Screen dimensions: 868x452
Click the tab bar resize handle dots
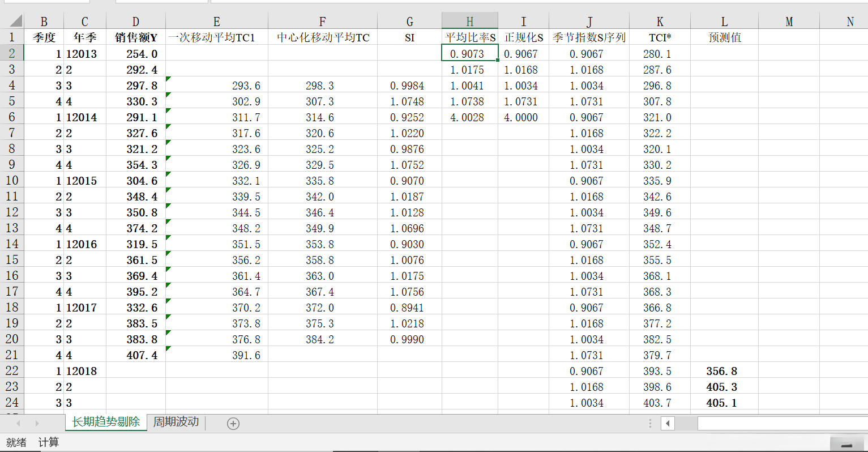coord(650,423)
